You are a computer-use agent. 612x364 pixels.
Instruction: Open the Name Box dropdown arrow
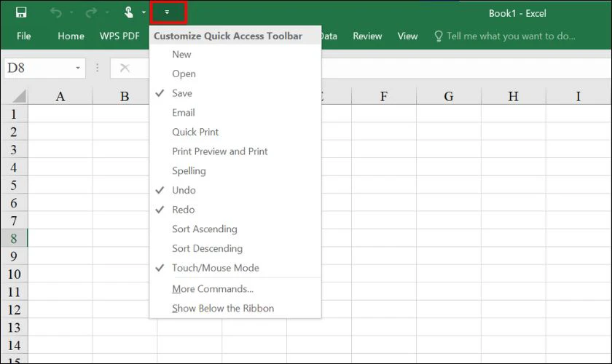[78, 68]
